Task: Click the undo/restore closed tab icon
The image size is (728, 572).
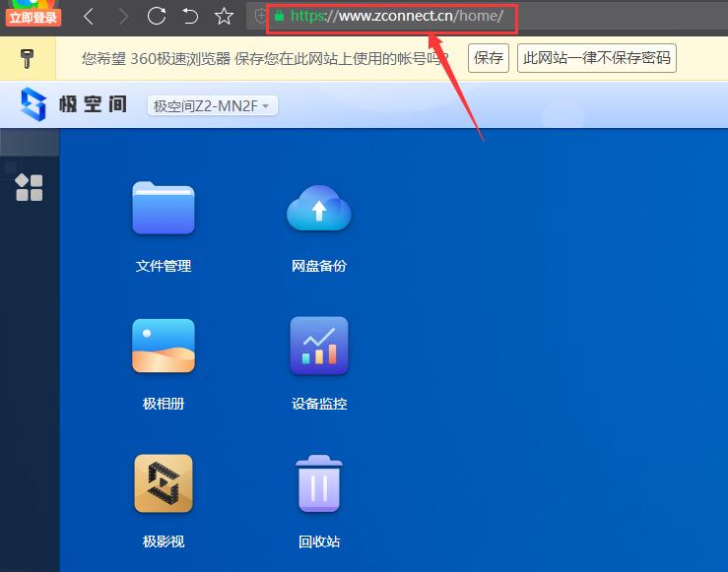Action: coord(190,16)
